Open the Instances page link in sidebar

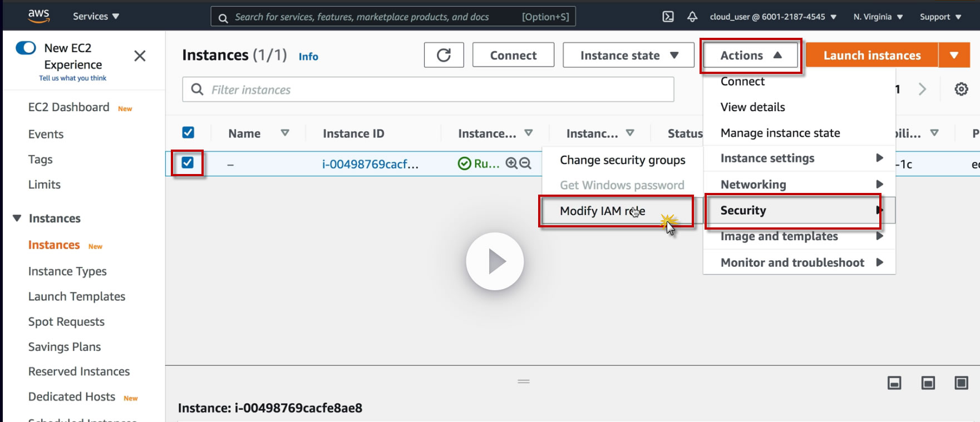54,245
